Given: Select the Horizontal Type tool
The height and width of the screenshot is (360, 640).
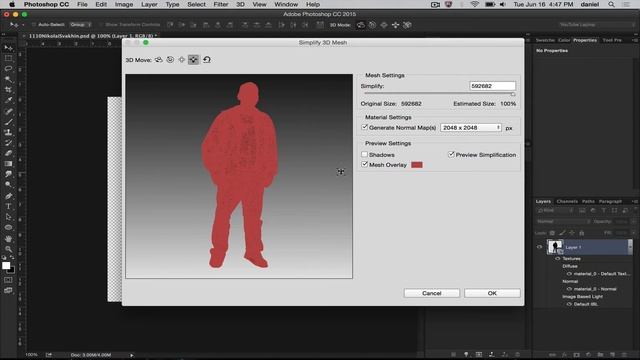Looking at the screenshot, I should click(x=8, y=207).
